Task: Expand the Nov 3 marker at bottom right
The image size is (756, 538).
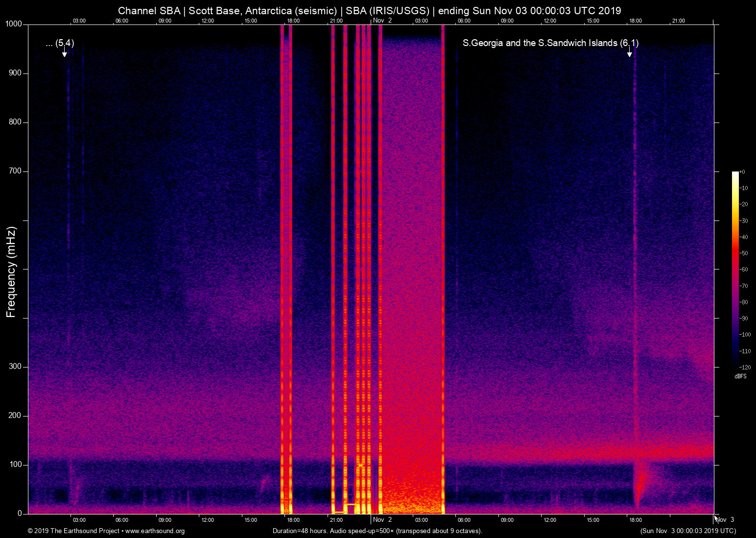Action: (x=727, y=520)
